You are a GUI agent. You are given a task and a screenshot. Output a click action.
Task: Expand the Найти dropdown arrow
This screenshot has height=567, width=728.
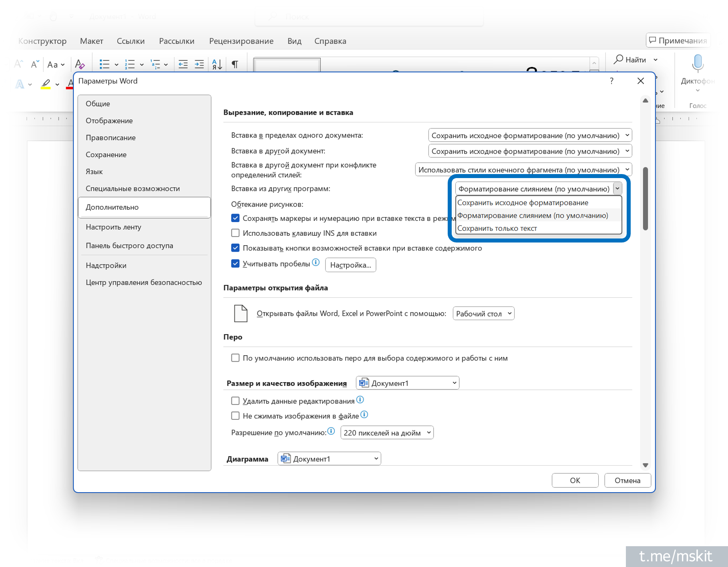[656, 60]
